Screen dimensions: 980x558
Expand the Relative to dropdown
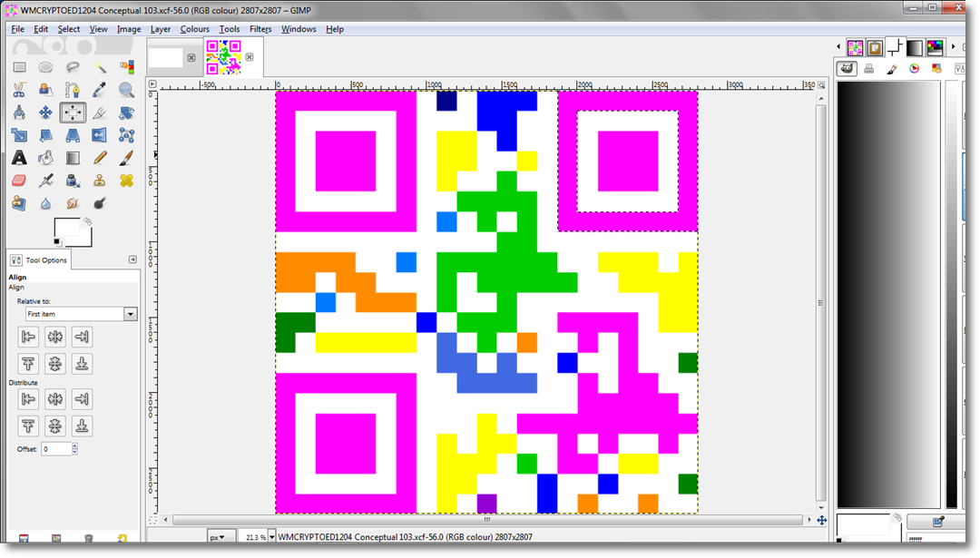point(130,314)
